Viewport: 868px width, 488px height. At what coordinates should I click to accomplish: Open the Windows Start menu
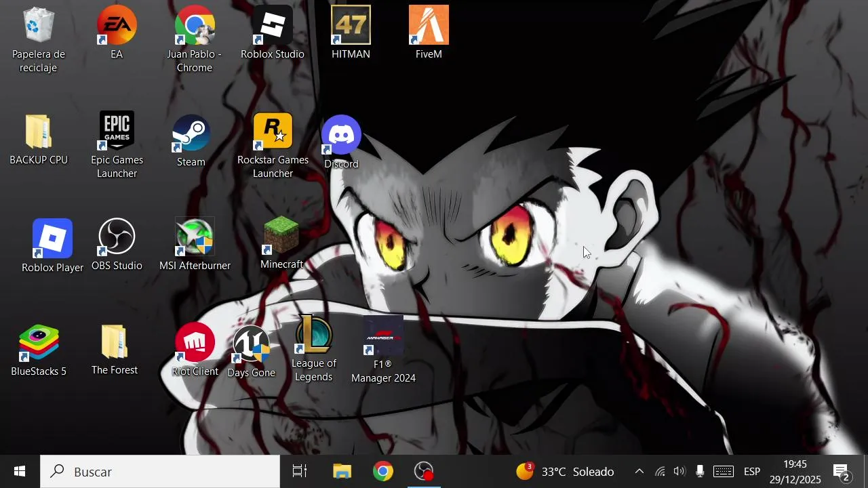20,472
